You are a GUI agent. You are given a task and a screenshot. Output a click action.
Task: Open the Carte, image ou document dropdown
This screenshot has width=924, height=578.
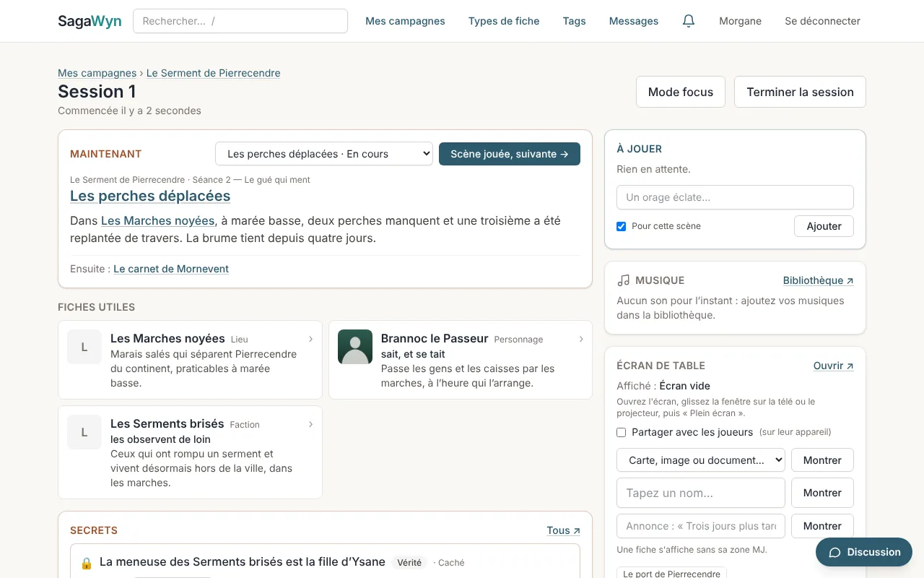[x=700, y=460]
